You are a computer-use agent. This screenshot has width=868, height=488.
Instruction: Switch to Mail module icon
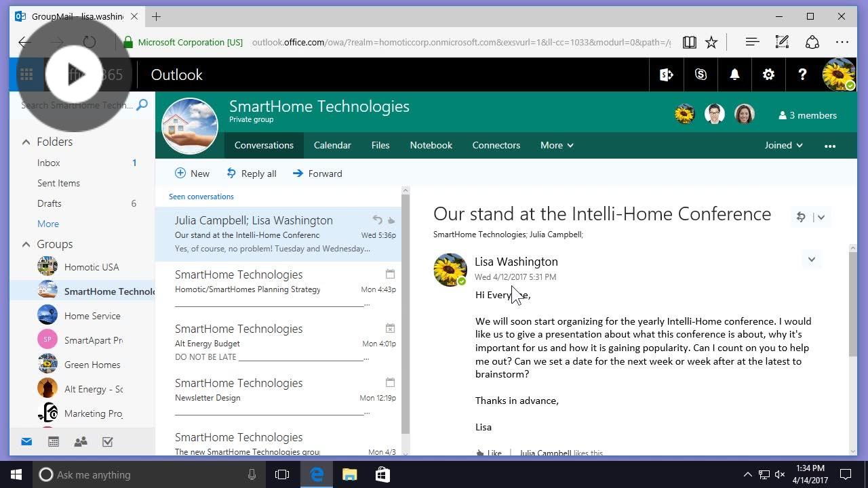tap(26, 442)
